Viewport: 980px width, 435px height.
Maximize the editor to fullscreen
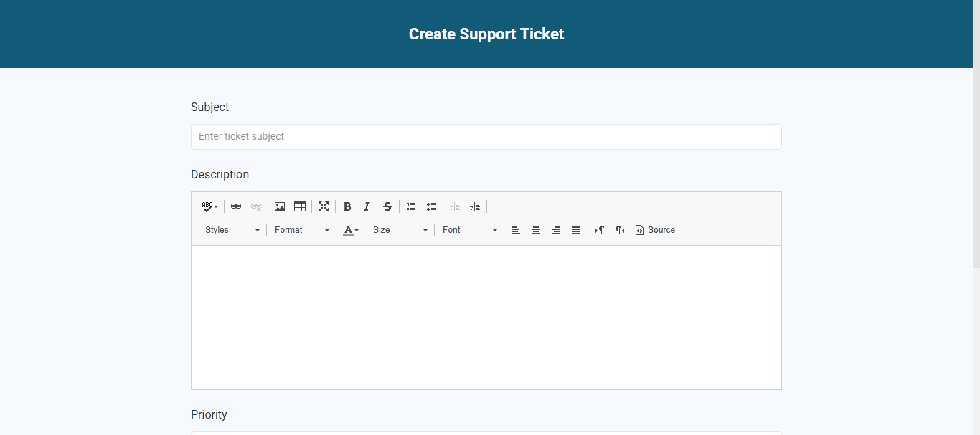[324, 206]
